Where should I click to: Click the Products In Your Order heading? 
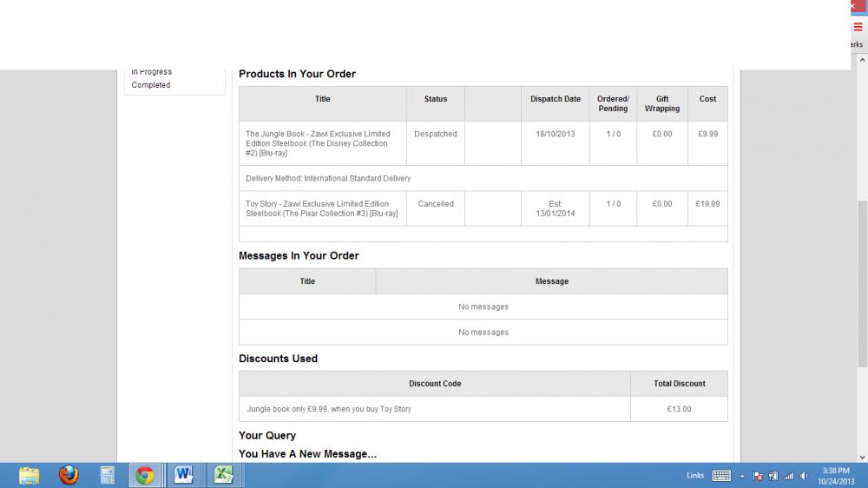(x=297, y=74)
